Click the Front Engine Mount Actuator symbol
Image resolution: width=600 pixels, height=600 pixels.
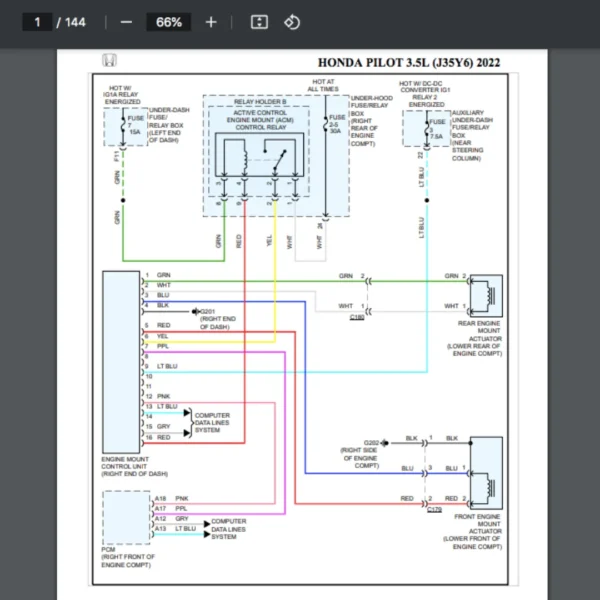click(x=485, y=473)
